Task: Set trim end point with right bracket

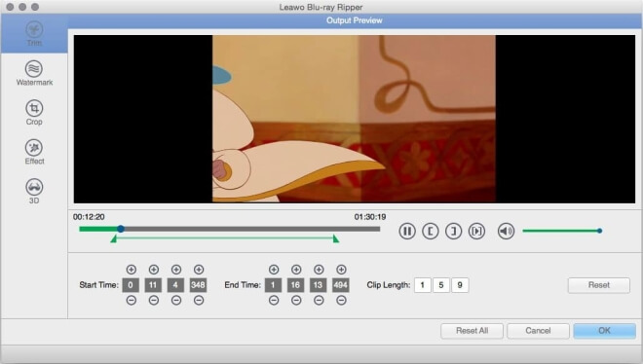Action: click(453, 232)
